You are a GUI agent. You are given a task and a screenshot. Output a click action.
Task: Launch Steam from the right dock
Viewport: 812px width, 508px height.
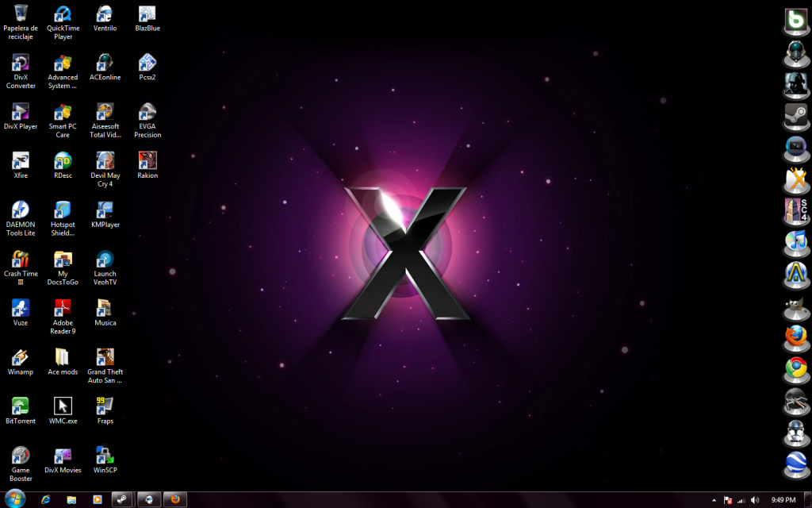tap(796, 116)
